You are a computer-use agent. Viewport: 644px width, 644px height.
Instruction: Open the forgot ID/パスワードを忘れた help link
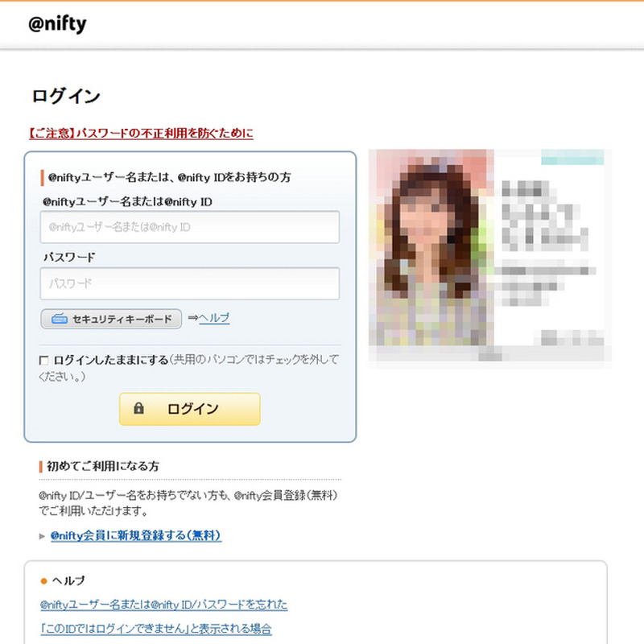[164, 605]
